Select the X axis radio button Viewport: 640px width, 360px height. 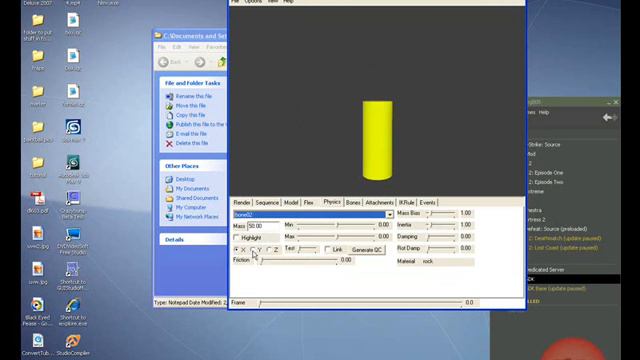pos(237,249)
